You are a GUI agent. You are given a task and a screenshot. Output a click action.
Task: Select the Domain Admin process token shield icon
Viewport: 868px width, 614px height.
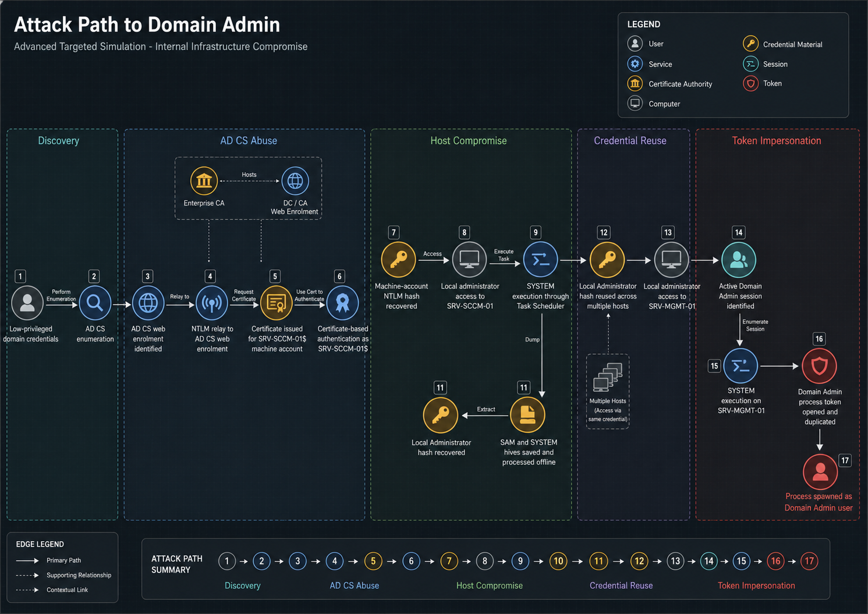pos(820,366)
